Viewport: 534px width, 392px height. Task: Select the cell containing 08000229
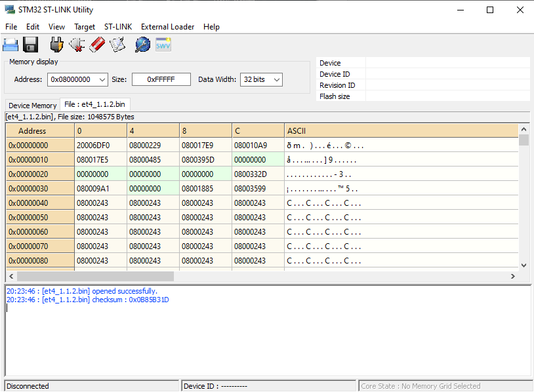(x=153, y=146)
